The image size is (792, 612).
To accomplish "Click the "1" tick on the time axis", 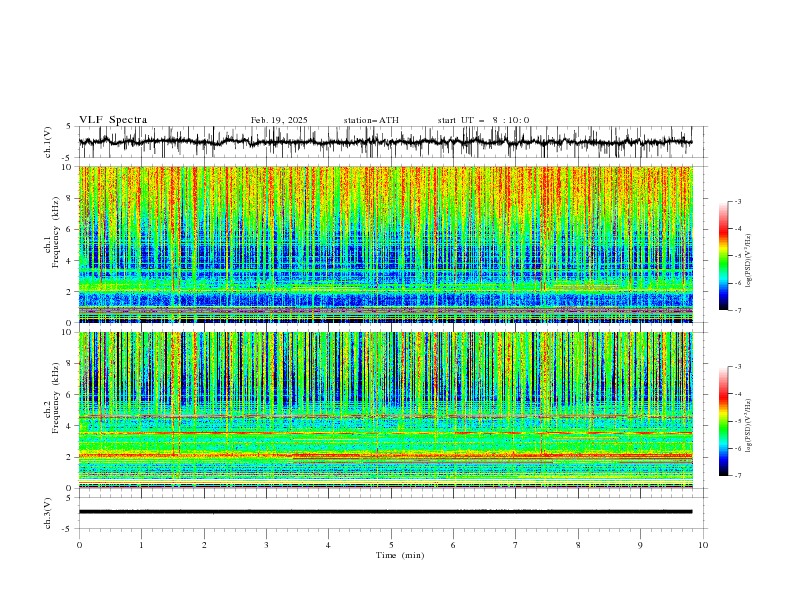I will point(141,545).
